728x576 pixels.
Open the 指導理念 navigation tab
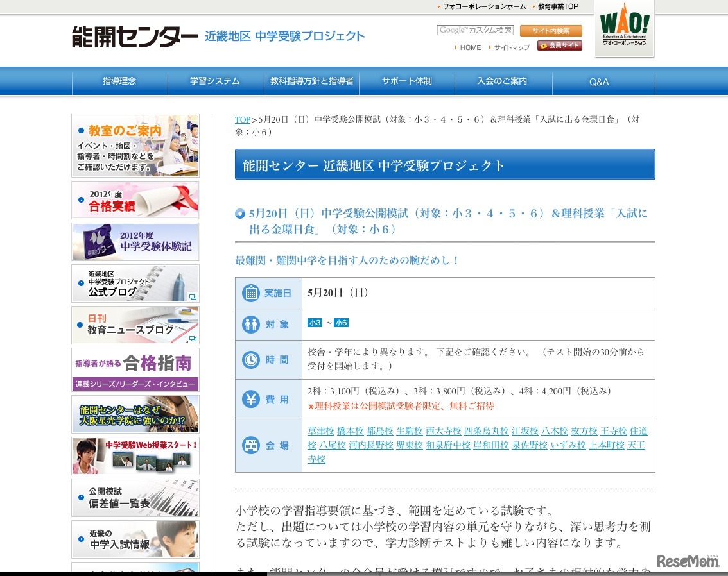(119, 81)
